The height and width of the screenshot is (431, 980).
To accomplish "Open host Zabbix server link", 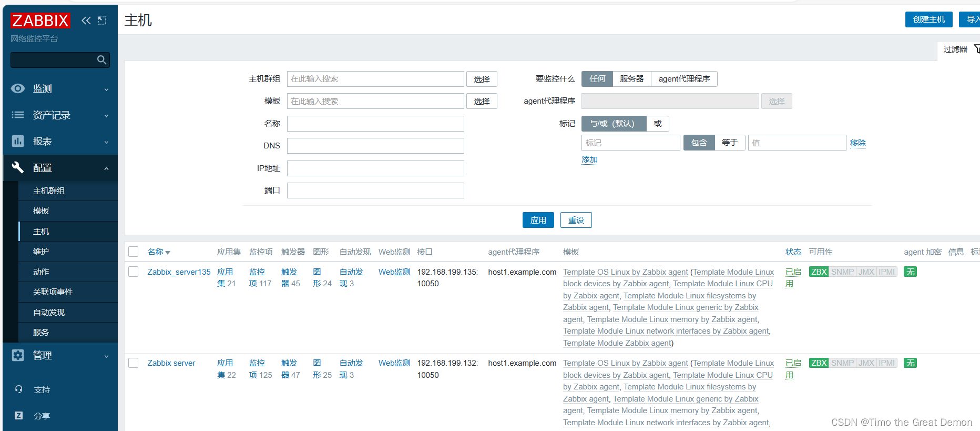I will (x=171, y=363).
